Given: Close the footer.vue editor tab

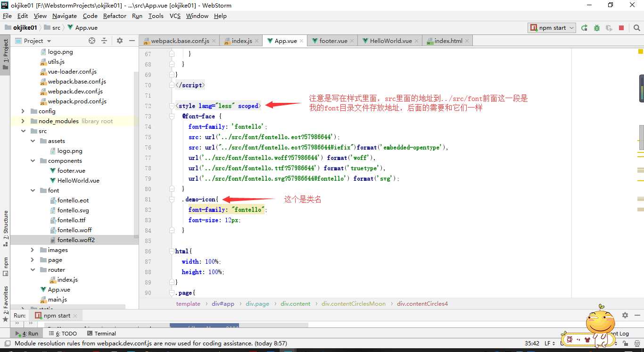Looking at the screenshot, I should pyautogui.click(x=352, y=41).
